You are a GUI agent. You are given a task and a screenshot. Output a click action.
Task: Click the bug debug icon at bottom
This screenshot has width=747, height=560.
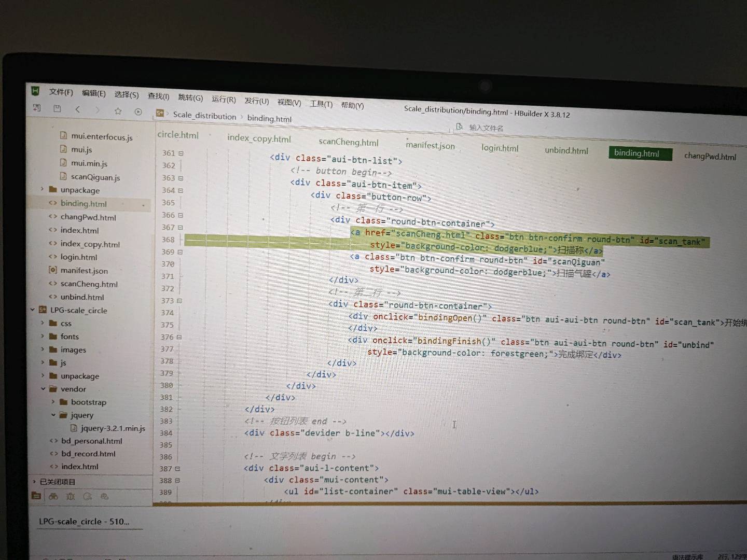(x=70, y=496)
